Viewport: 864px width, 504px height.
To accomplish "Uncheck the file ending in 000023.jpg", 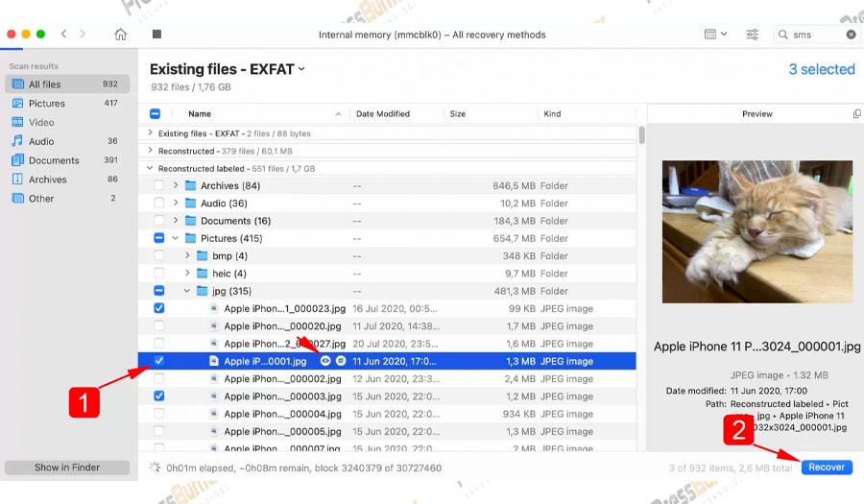I will click(159, 309).
